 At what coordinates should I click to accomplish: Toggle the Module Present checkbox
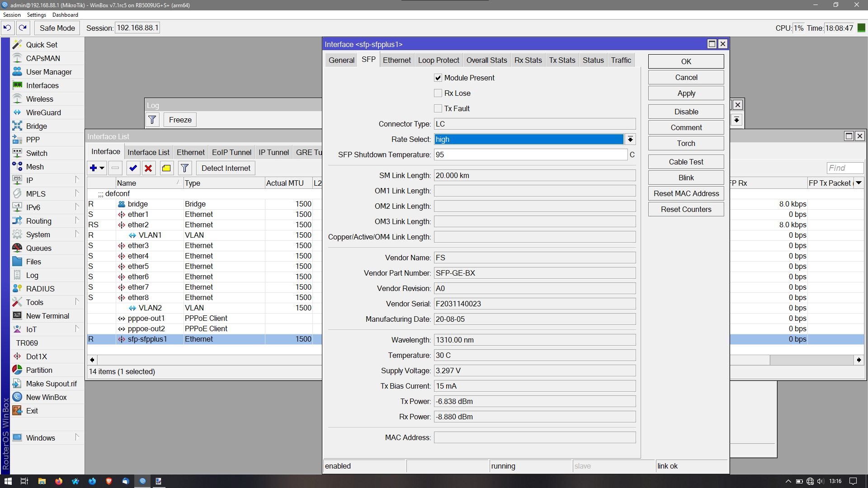[x=438, y=78]
